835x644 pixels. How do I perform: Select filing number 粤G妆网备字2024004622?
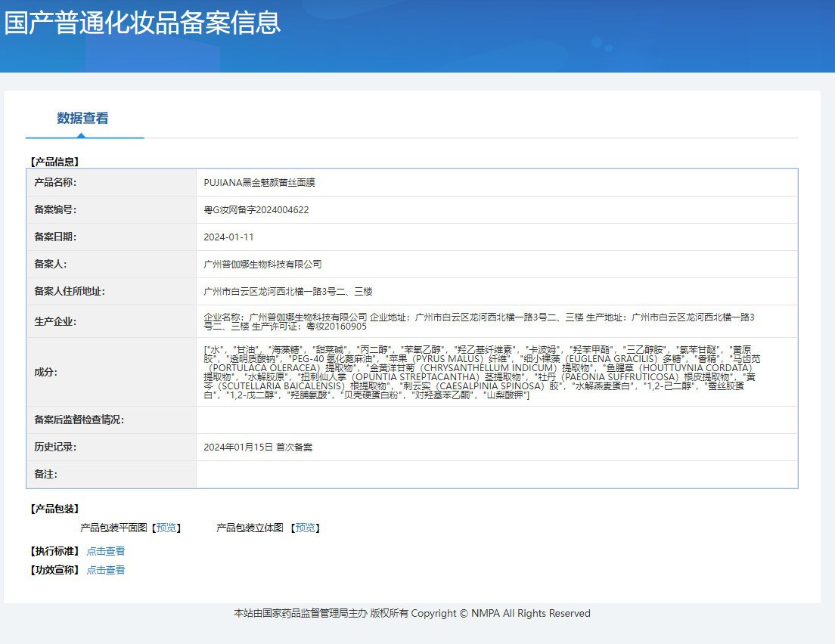pyautogui.click(x=256, y=209)
